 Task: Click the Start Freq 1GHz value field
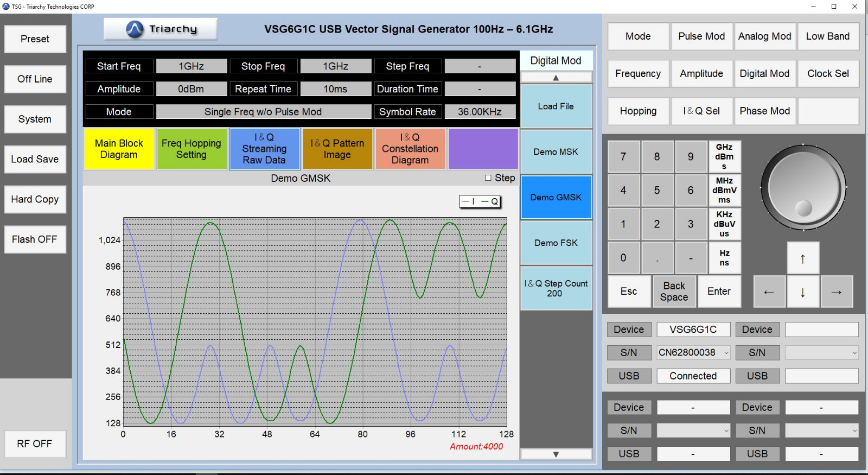(x=192, y=66)
